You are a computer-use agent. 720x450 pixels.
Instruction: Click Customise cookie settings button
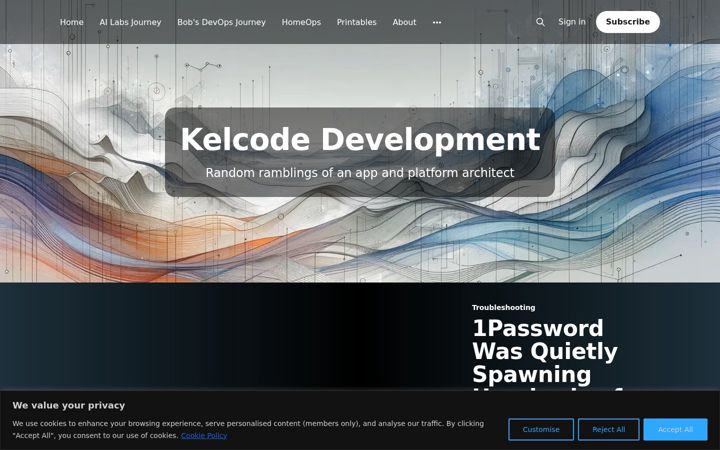point(541,429)
